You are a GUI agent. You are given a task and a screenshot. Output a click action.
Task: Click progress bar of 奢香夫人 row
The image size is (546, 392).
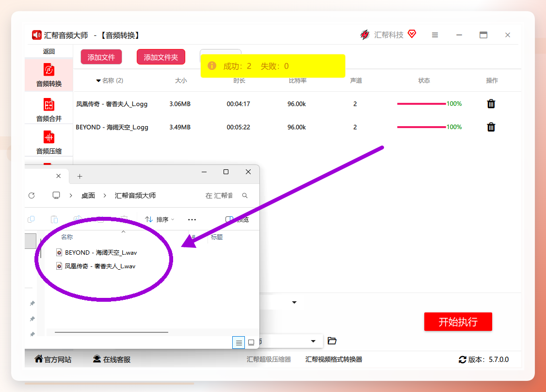click(421, 104)
